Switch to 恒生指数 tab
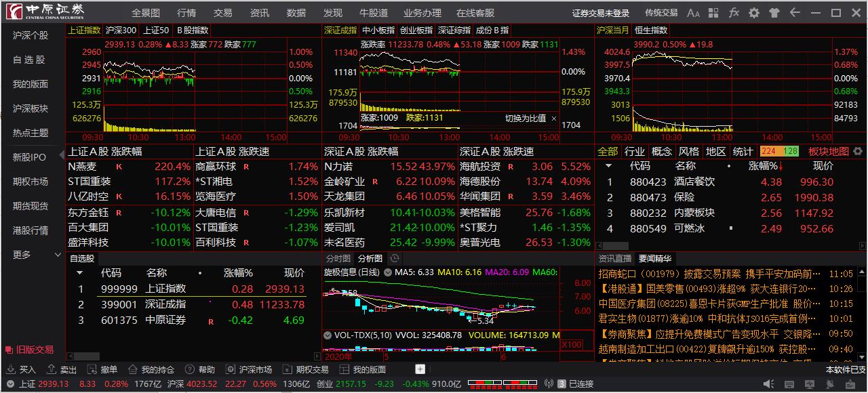 click(651, 30)
